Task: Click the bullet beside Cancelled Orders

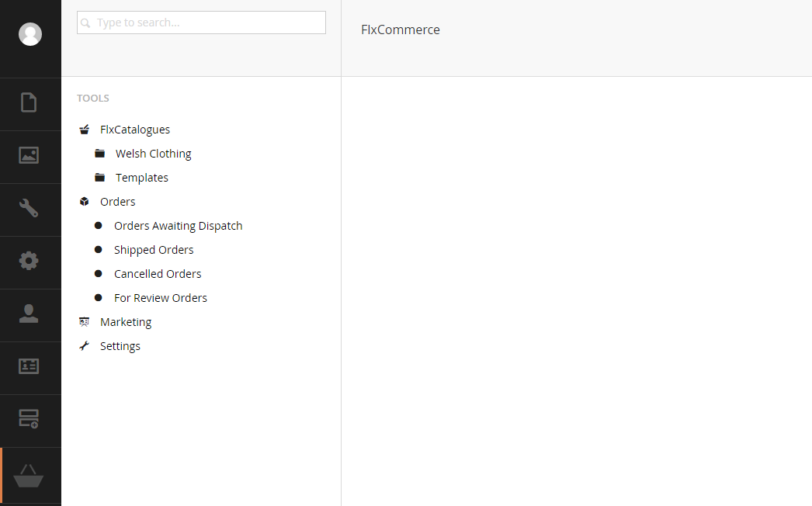Action: click(x=99, y=273)
